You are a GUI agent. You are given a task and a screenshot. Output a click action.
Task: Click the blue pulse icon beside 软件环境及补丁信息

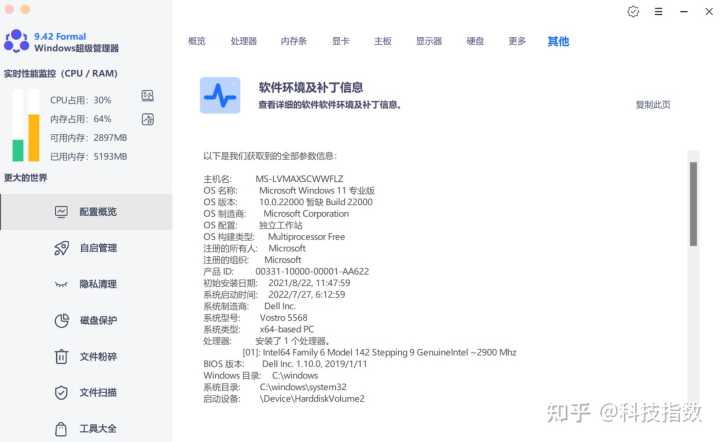220,95
